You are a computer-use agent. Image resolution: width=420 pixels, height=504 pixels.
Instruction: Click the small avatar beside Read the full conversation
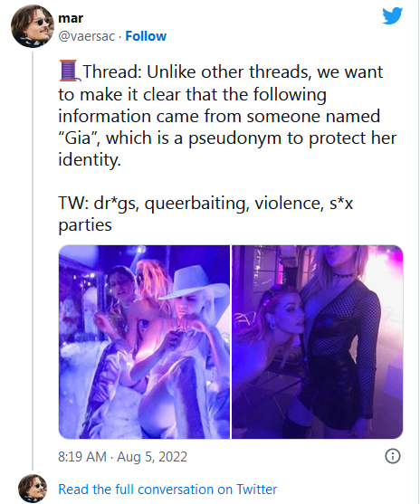point(33,489)
